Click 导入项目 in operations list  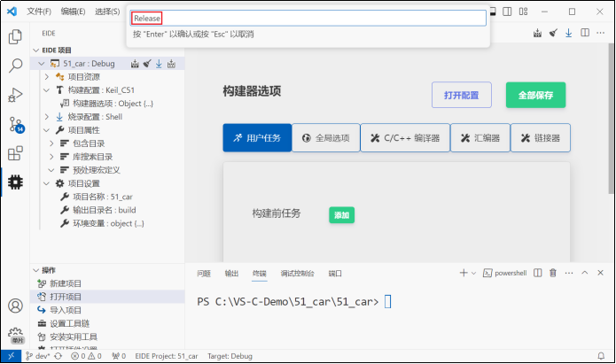(66, 310)
